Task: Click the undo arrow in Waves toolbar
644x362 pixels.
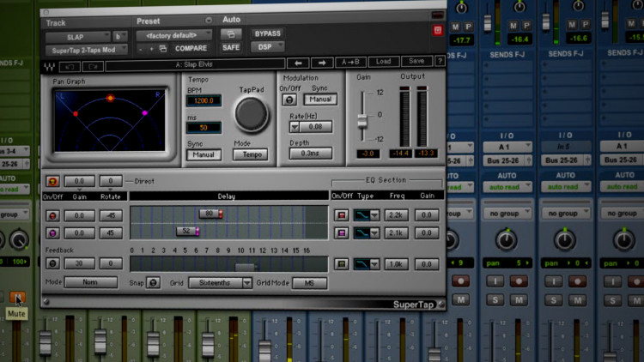Action: (70, 66)
